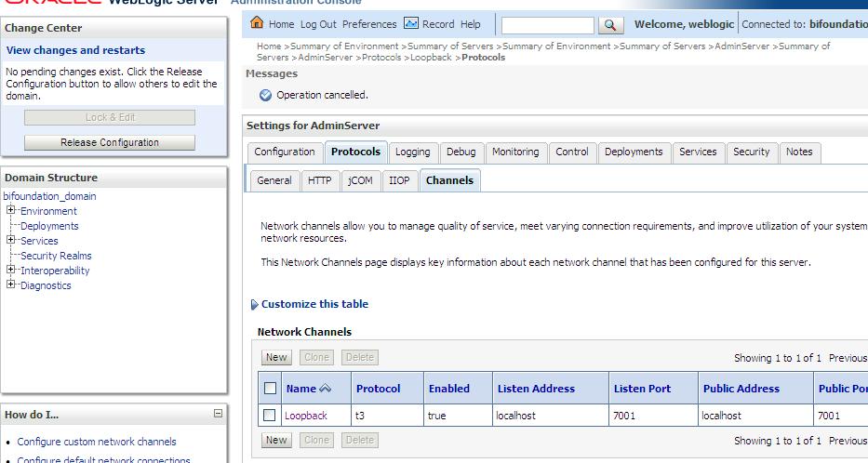Expand the Environment tree node
The width and height of the screenshot is (868, 463).
click(11, 211)
